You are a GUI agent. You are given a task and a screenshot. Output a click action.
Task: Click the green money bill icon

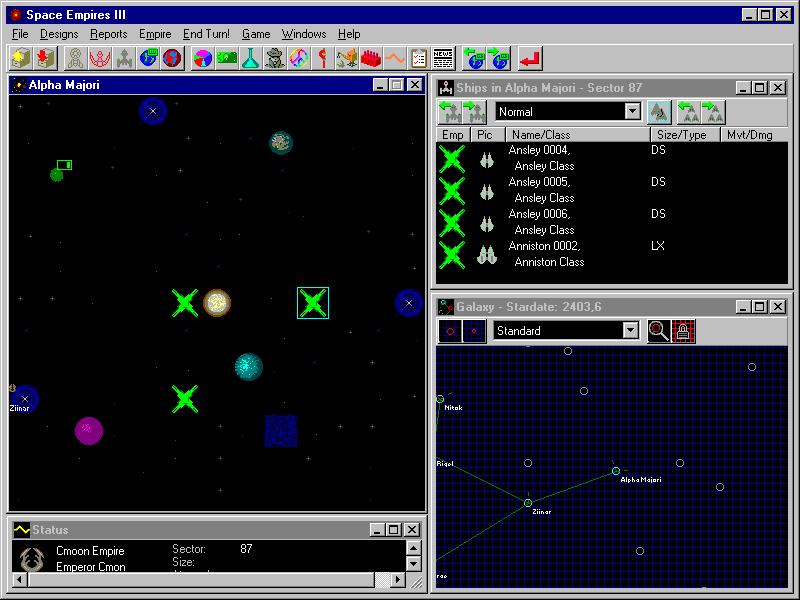(227, 59)
